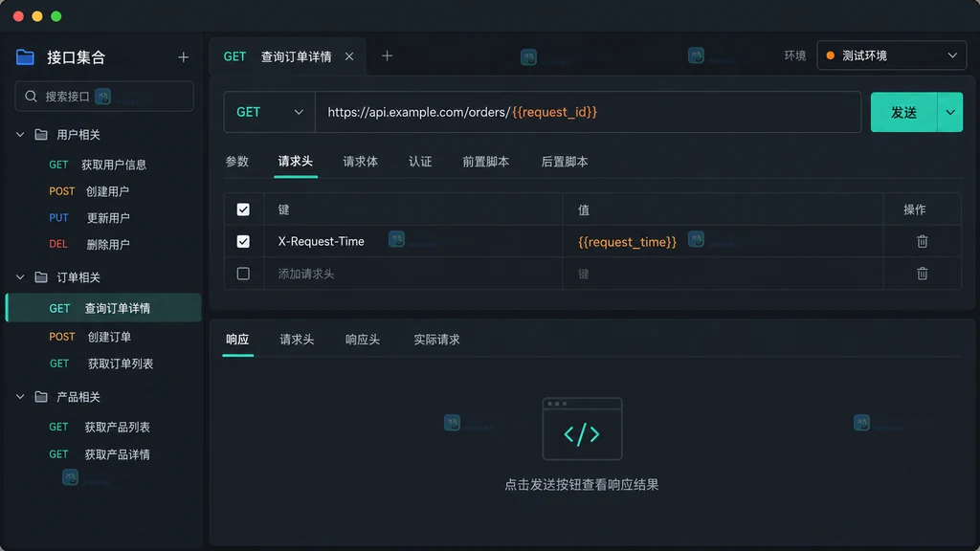This screenshot has height=551, width=980.
Task: Click the blue folder icon beside 接口集合
Action: (25, 56)
